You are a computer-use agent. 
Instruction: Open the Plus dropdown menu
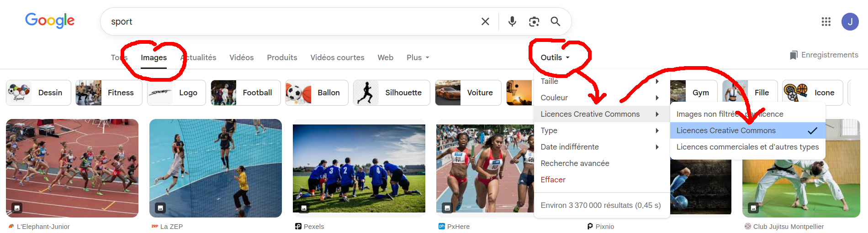418,57
